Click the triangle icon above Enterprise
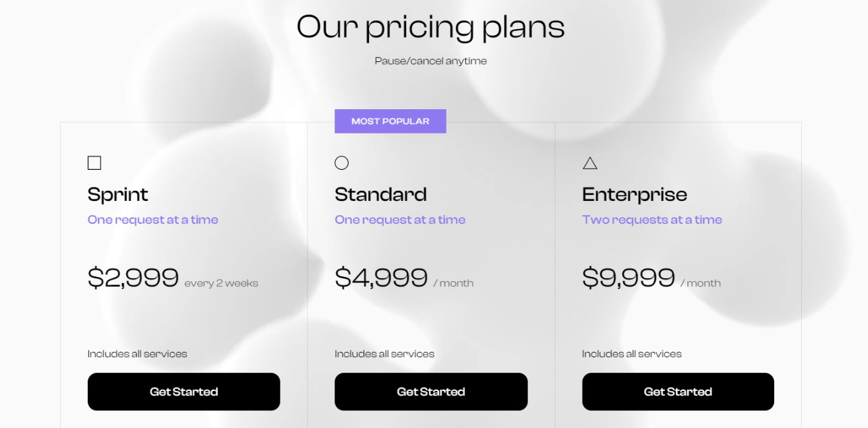 coord(590,163)
